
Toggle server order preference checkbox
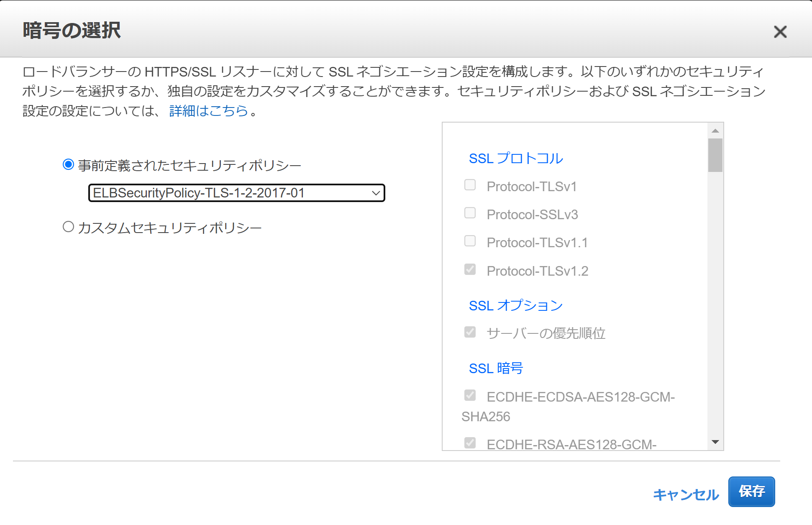tap(470, 332)
